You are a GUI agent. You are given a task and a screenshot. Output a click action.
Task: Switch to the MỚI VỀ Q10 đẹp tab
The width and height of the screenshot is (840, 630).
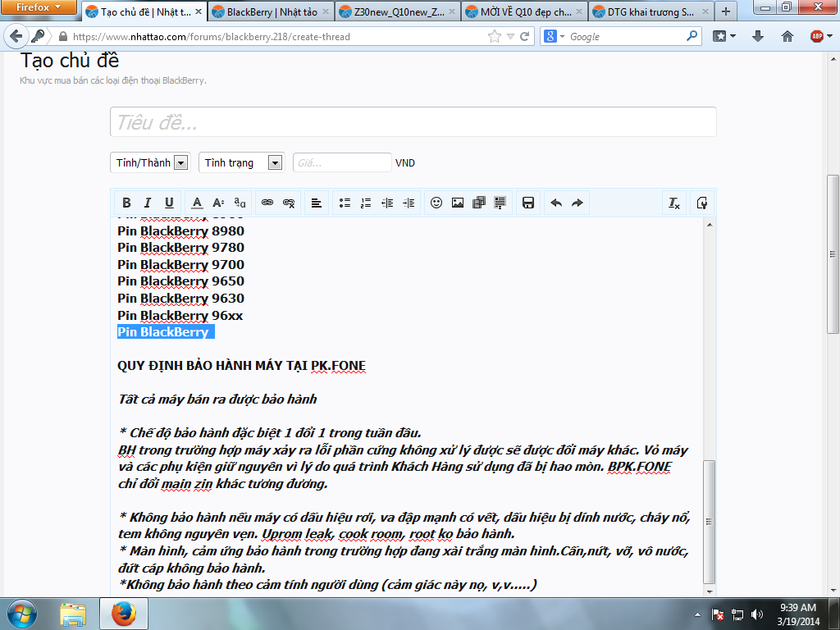[x=524, y=11]
